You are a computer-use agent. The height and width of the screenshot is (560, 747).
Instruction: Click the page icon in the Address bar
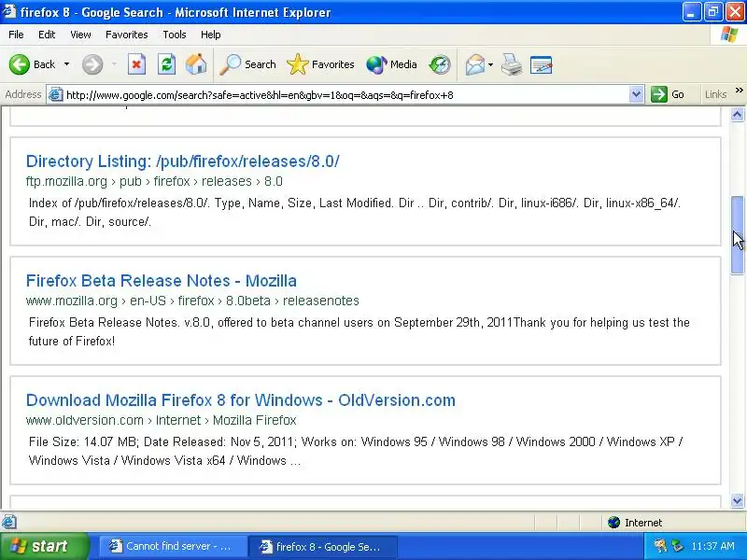56,95
